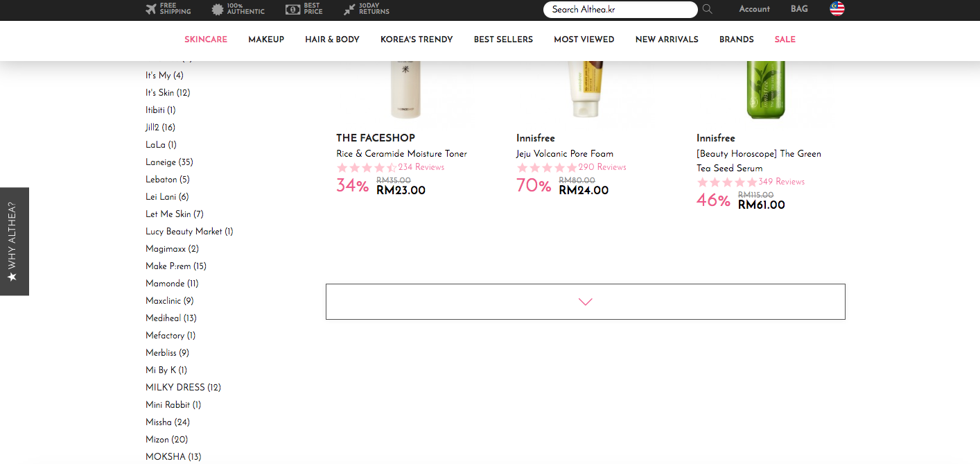Filter by brand It's Skin (12)
The height and width of the screenshot is (464, 980).
click(x=168, y=93)
